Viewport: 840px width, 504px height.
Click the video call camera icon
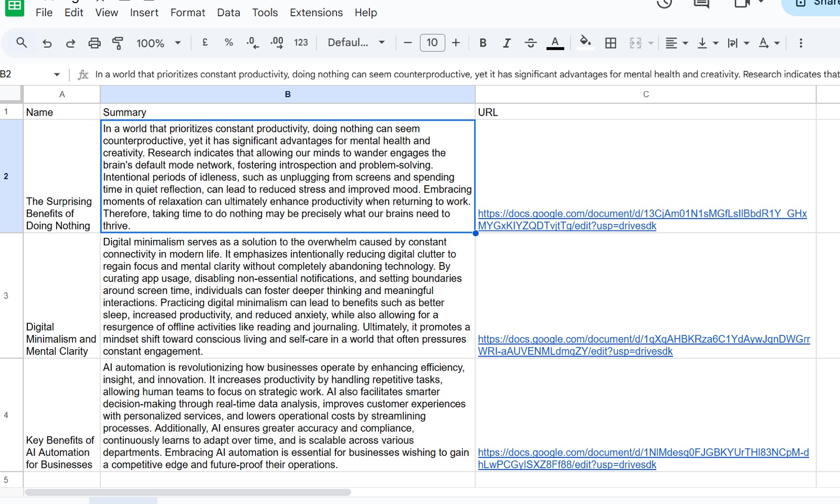point(742,4)
